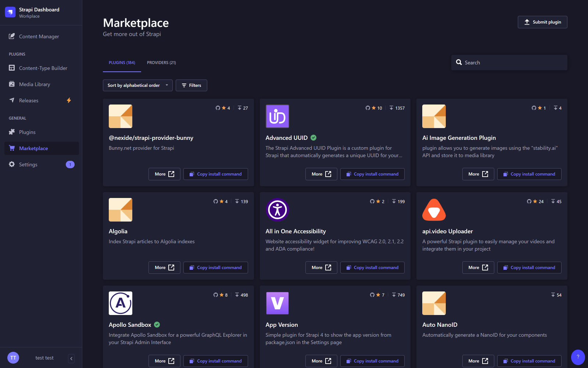Open More for Apollo Sandbox plugin
Image resolution: width=588 pixels, height=368 pixels.
pyautogui.click(x=164, y=361)
